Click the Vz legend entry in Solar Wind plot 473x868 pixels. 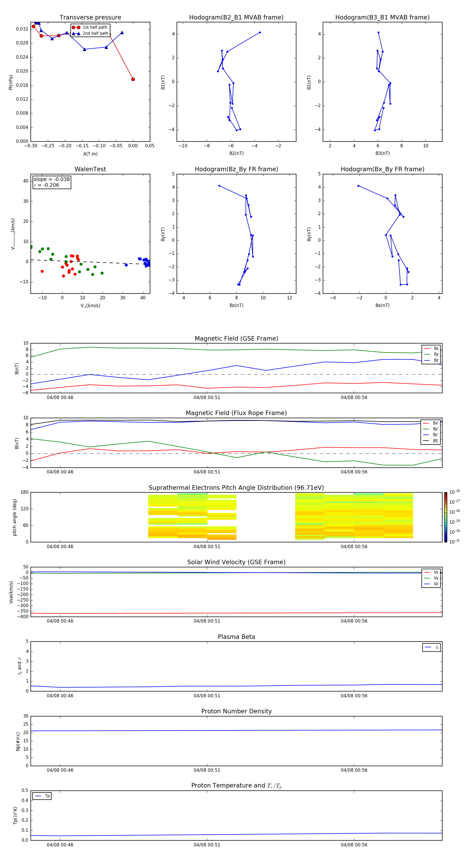[x=431, y=584]
